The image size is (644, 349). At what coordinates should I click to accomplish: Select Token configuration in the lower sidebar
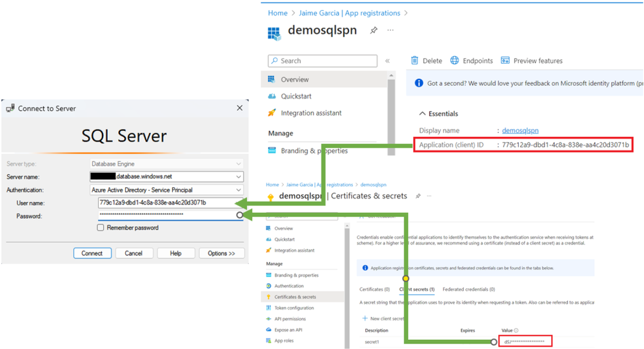(x=294, y=308)
